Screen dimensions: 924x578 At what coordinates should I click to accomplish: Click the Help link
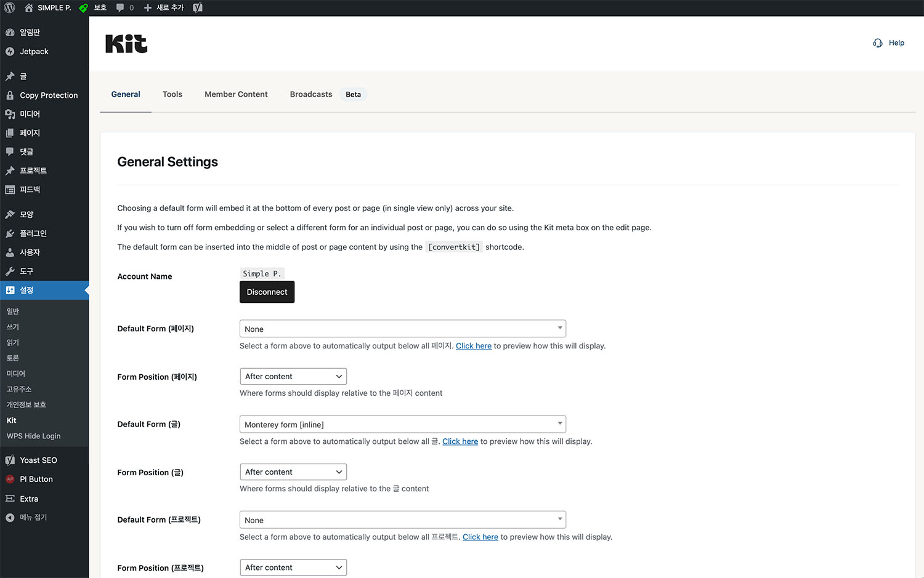[x=896, y=43]
